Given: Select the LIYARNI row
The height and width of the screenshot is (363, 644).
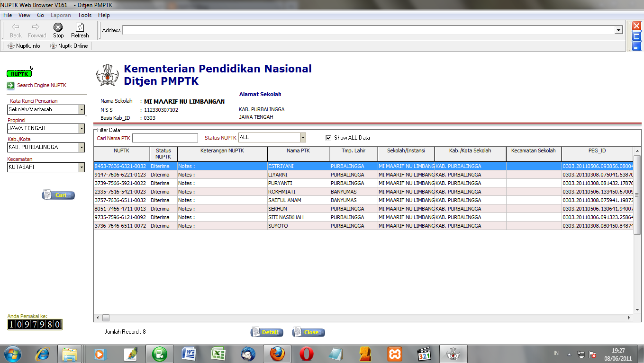Looking at the screenshot, I should (363, 175).
